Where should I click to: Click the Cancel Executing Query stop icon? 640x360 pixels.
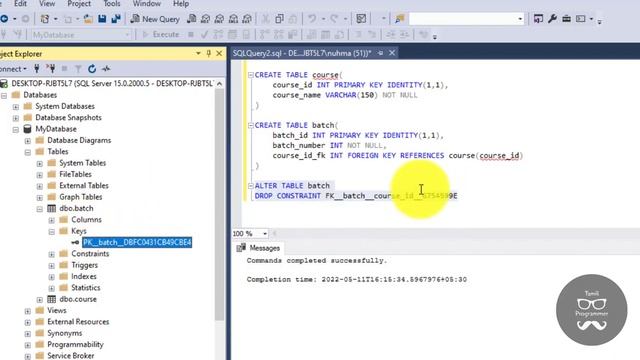[191, 35]
